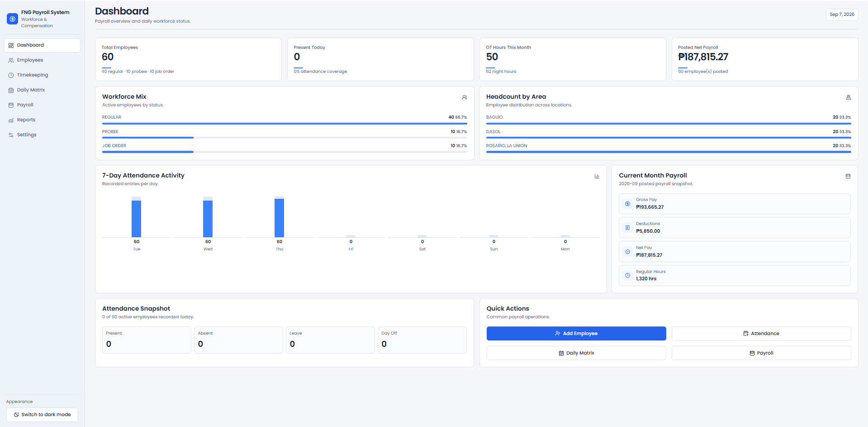Click the ROSARIO, LA UNION headcount bar

point(669,152)
